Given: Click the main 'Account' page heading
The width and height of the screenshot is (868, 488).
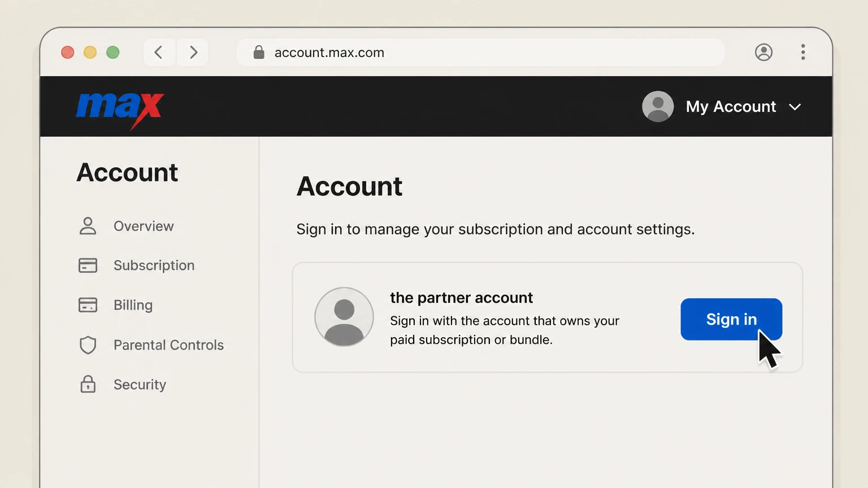Looking at the screenshot, I should pyautogui.click(x=349, y=186).
